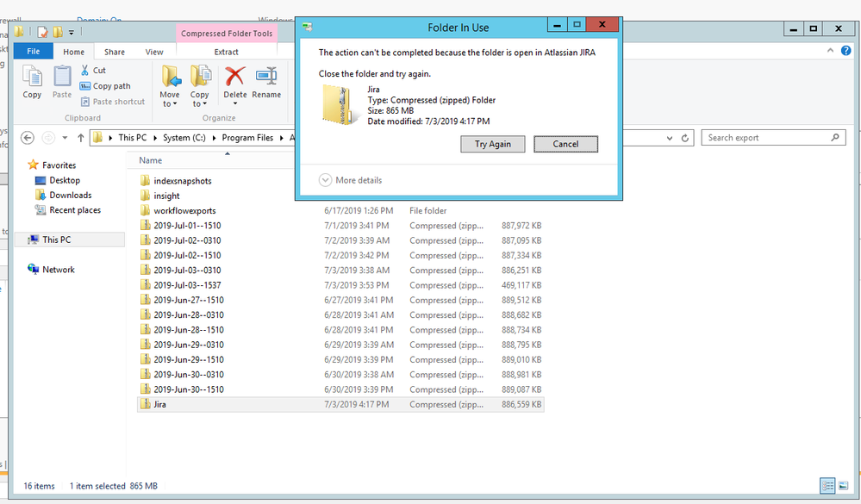Image resolution: width=861 pixels, height=504 pixels.
Task: Select Network in navigation pane
Action: 51,270
